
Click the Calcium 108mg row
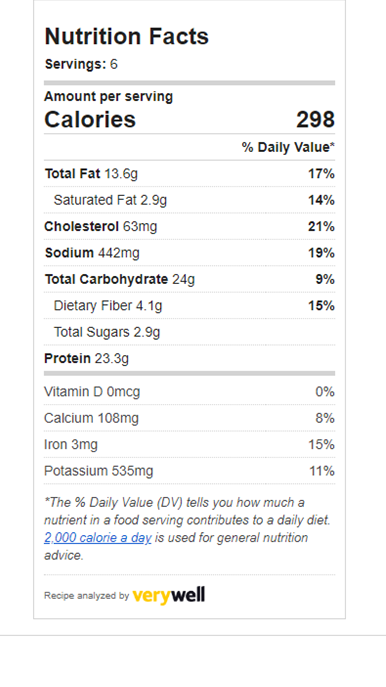(x=189, y=418)
